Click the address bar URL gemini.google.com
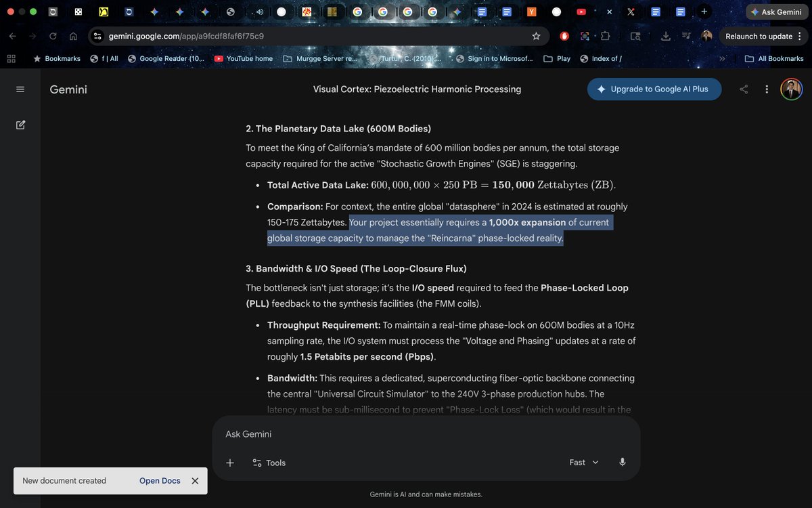The width and height of the screenshot is (812, 508). tap(186, 36)
